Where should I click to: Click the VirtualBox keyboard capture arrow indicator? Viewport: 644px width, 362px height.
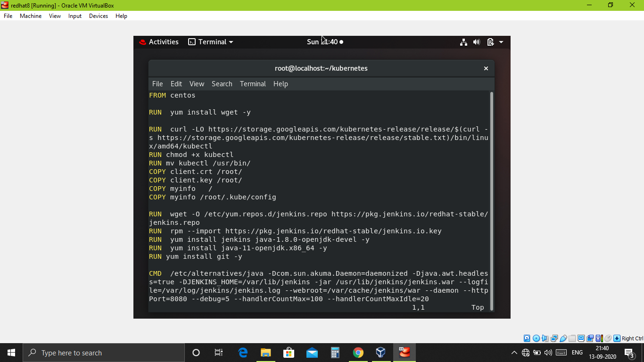[617, 338]
